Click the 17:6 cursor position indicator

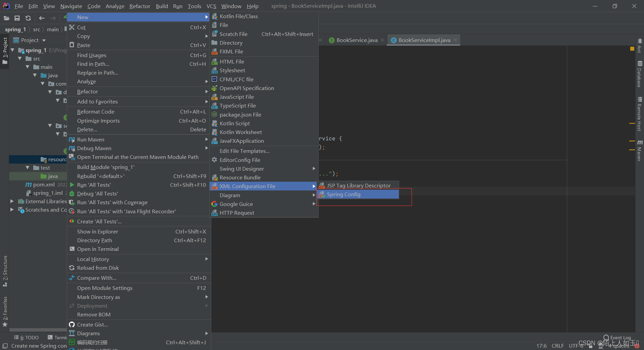tap(541, 346)
